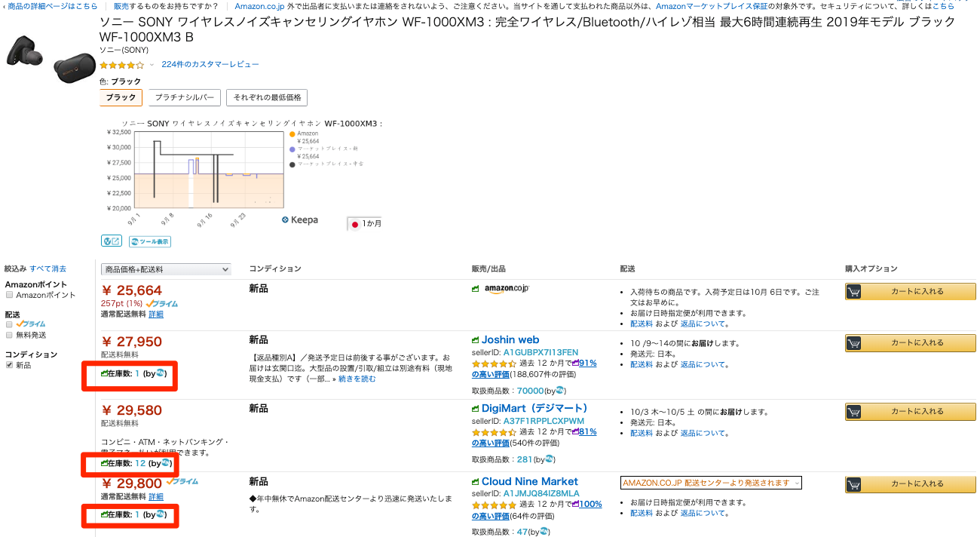Add the Joshin web offer to cart

(x=911, y=342)
